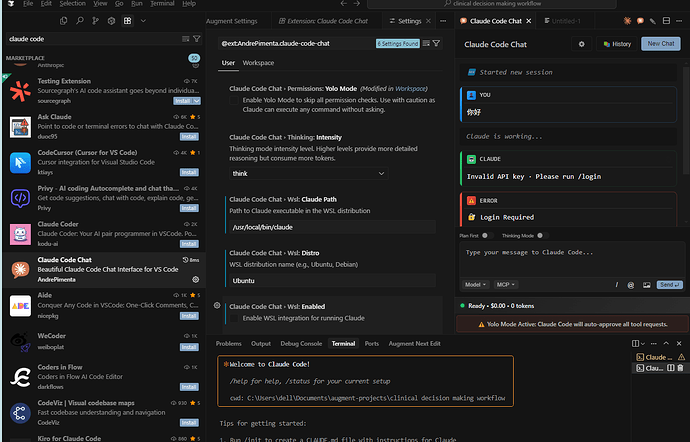Screen dimensions: 690x442
Task: Select the Workspace settings scope tab
Action: [x=258, y=63]
